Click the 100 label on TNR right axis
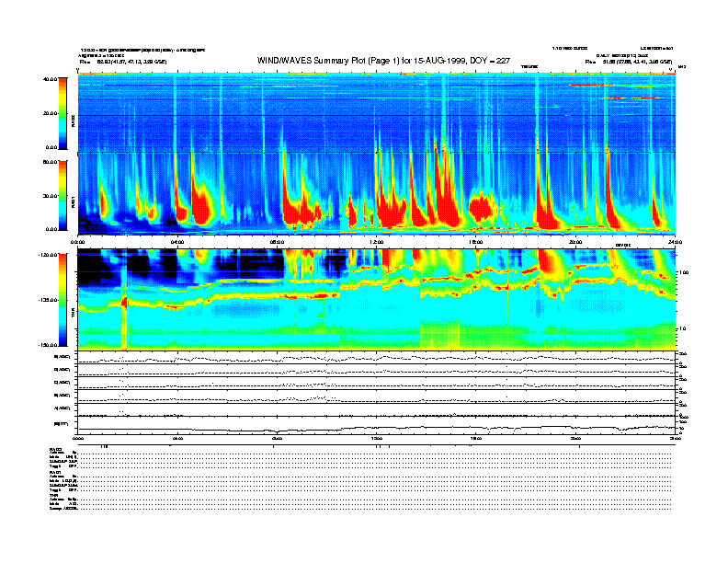This screenshot has height=563, width=728. pyautogui.click(x=684, y=272)
